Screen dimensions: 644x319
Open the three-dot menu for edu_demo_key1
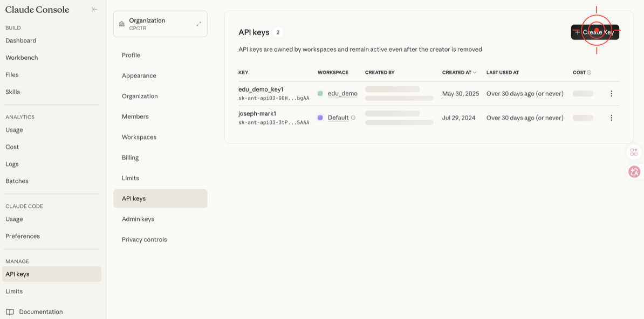point(611,94)
